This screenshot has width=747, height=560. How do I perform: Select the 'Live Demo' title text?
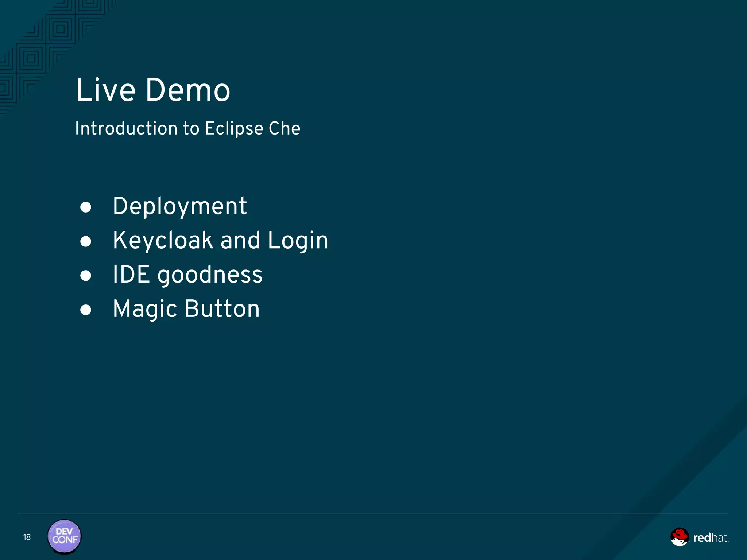(x=153, y=90)
